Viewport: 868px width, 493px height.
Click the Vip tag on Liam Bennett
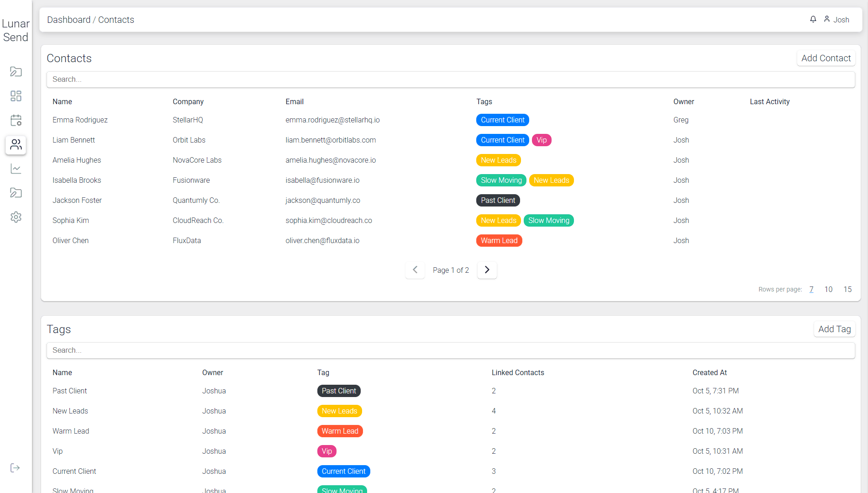pos(542,140)
